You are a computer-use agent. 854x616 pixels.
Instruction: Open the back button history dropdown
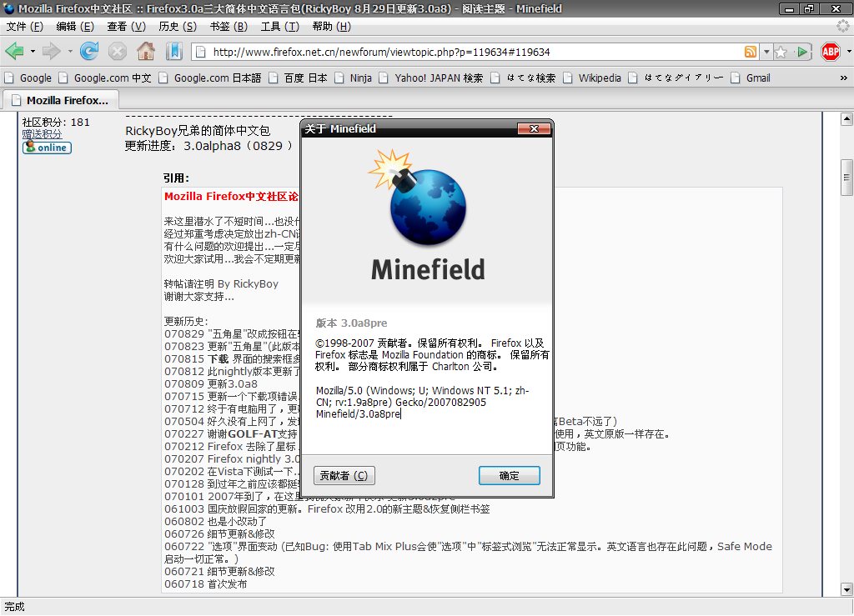[x=33, y=52]
